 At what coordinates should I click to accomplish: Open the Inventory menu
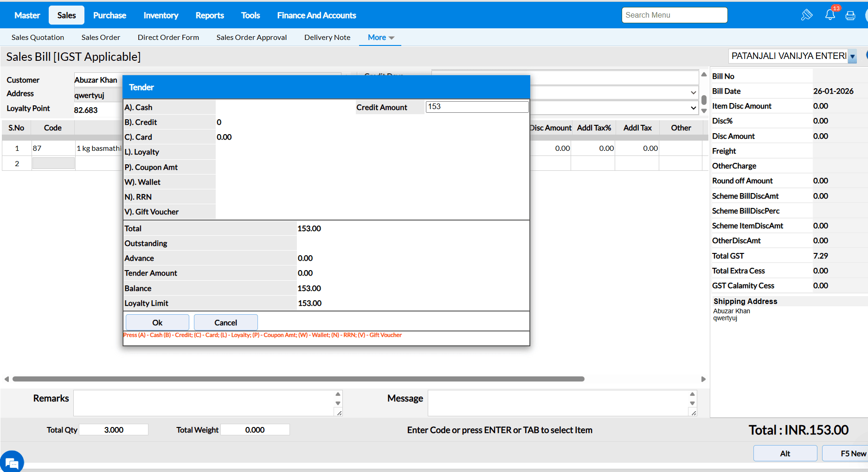point(161,15)
